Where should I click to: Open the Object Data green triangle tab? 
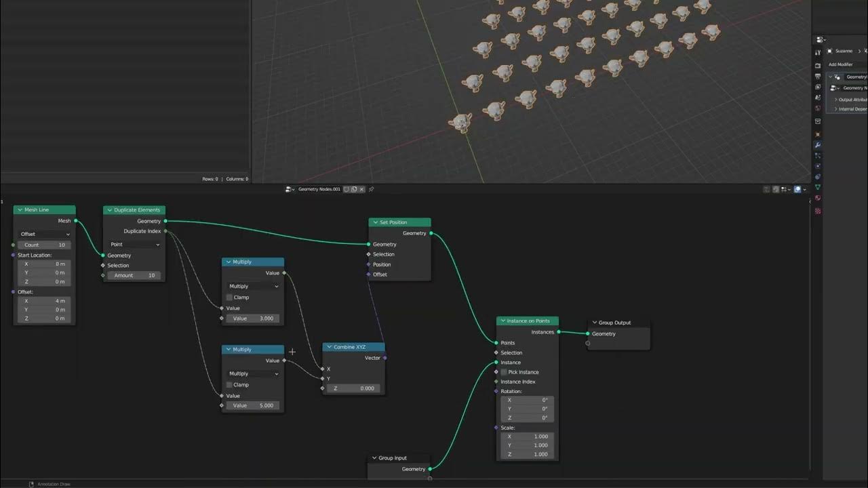tap(818, 187)
